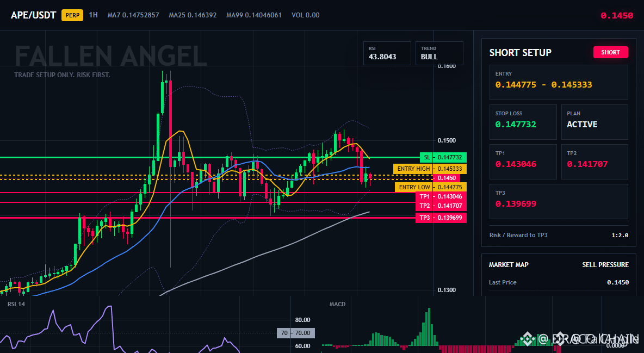This screenshot has width=644, height=353.
Task: Click the 0.1500 price axis label
Action: 447,140
